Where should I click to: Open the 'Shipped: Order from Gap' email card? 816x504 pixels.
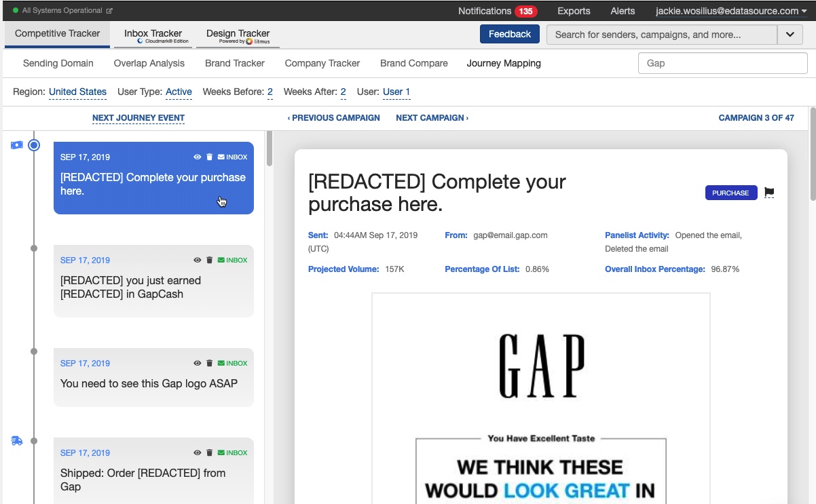pos(153,471)
